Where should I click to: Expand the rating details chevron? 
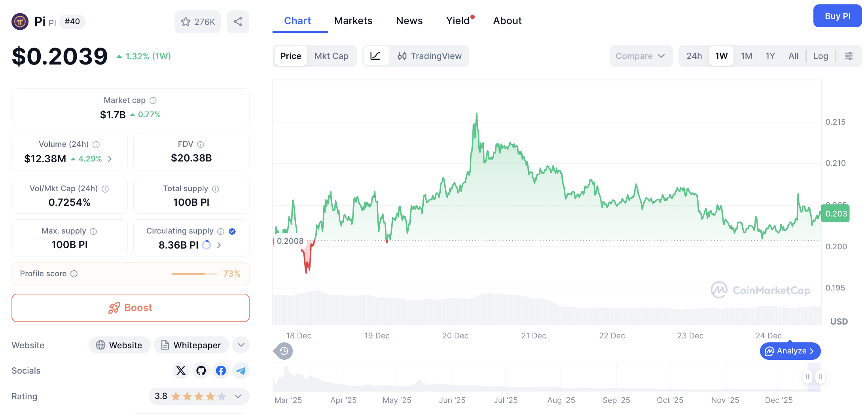click(x=238, y=396)
